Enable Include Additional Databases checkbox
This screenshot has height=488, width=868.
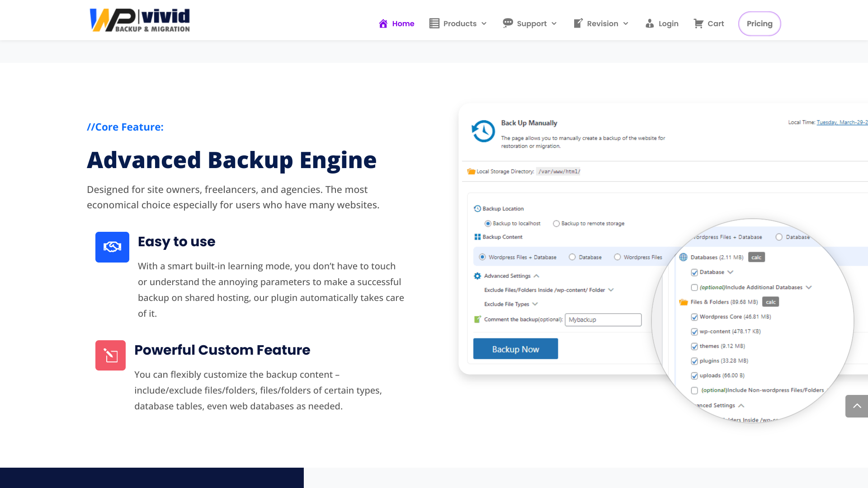pyautogui.click(x=695, y=287)
